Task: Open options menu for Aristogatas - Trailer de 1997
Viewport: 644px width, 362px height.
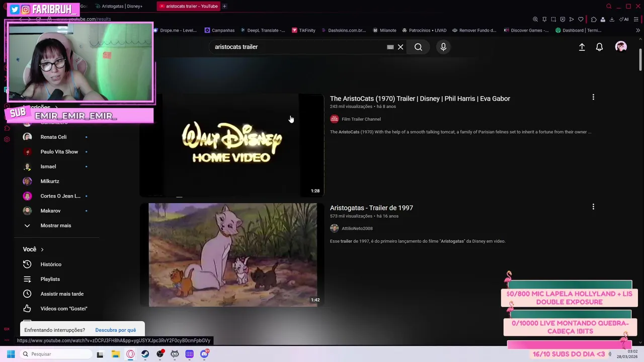Action: pos(593,207)
